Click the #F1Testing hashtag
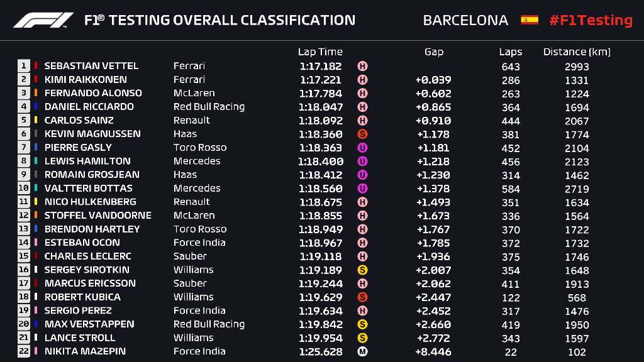The height and width of the screenshot is (362, 644). click(x=591, y=20)
